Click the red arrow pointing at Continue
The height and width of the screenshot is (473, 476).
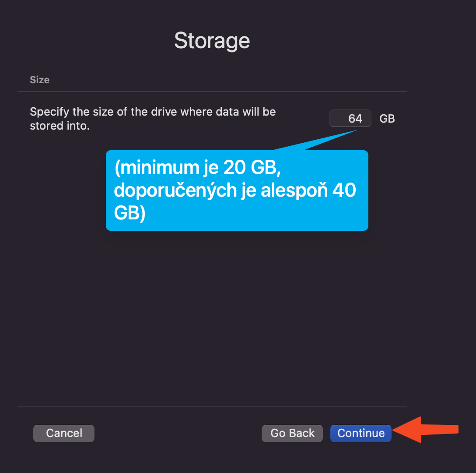click(425, 430)
